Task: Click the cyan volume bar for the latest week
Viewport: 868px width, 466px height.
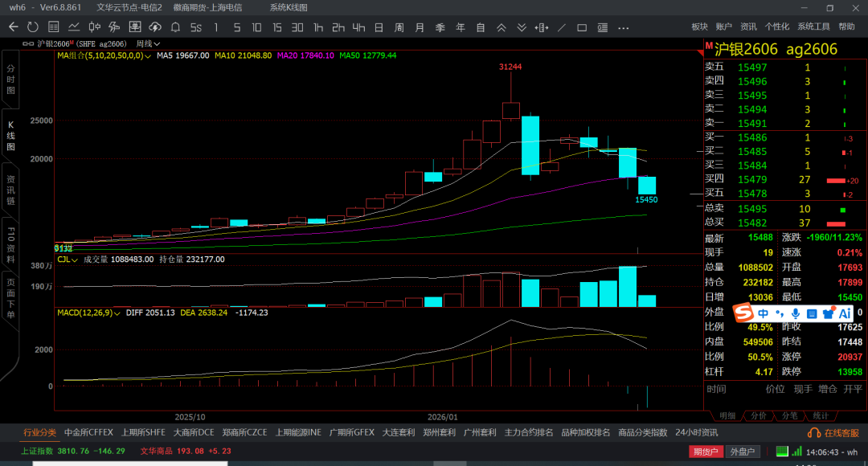Action: coord(647,300)
